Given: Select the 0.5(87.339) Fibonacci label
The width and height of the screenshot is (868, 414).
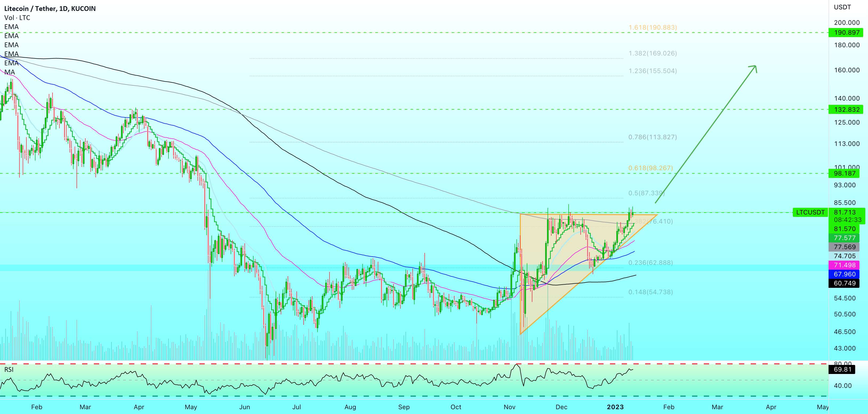Looking at the screenshot, I should point(646,193).
